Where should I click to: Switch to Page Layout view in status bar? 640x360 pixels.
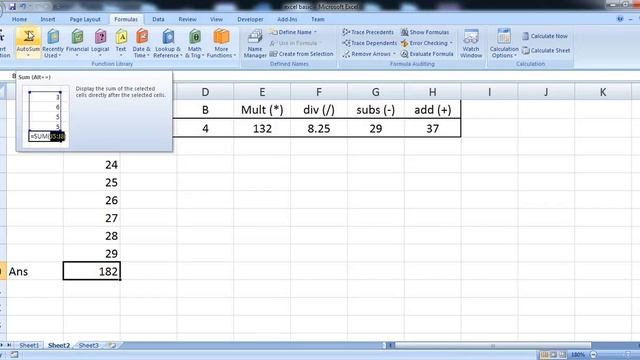click(553, 355)
